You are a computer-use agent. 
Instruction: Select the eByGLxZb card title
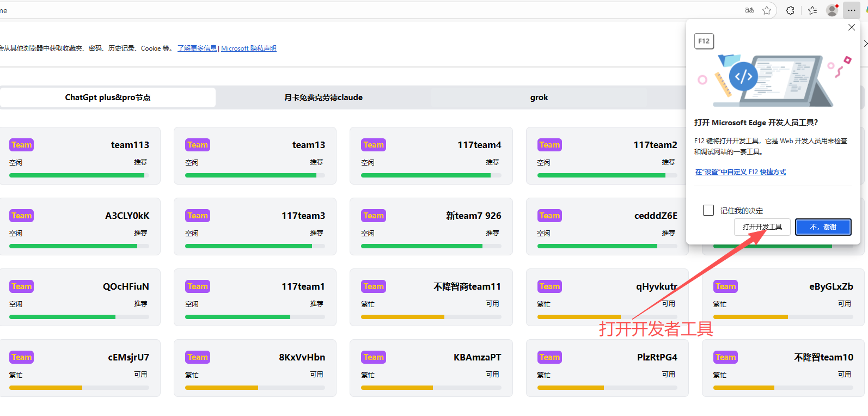(832, 286)
